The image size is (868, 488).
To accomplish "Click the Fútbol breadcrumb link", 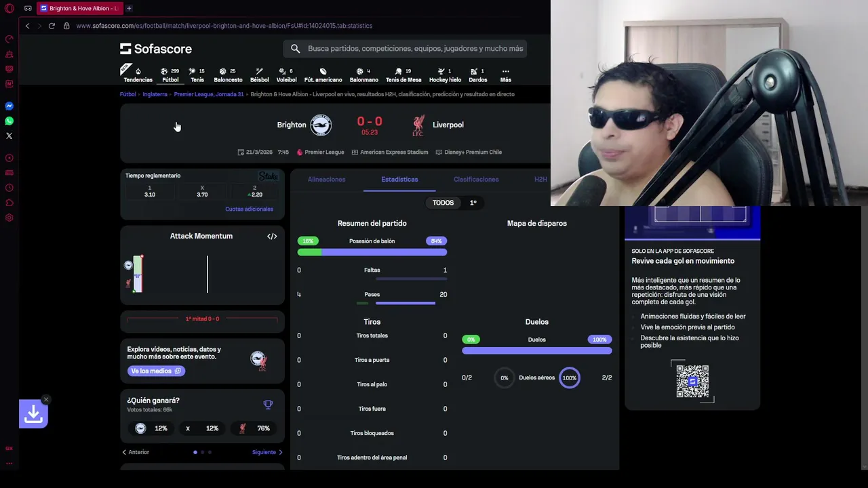I will (x=128, y=94).
